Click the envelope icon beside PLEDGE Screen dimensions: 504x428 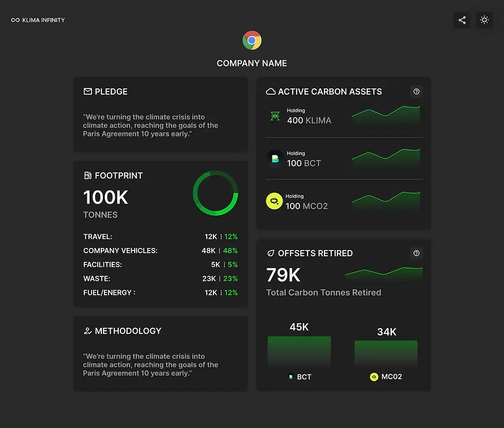click(87, 92)
